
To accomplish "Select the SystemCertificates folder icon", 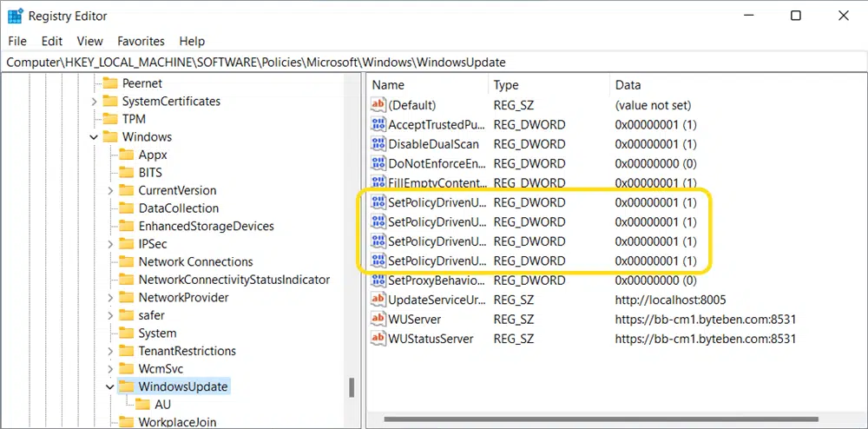I will 111,102.
